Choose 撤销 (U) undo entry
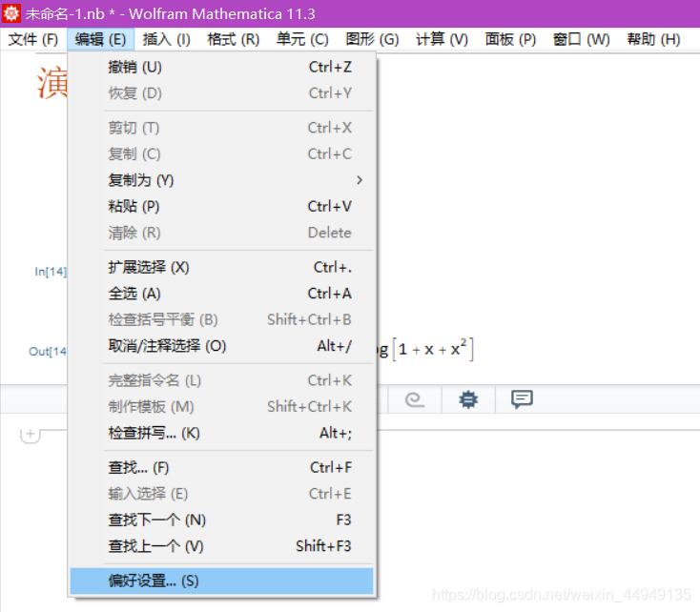 point(222,67)
